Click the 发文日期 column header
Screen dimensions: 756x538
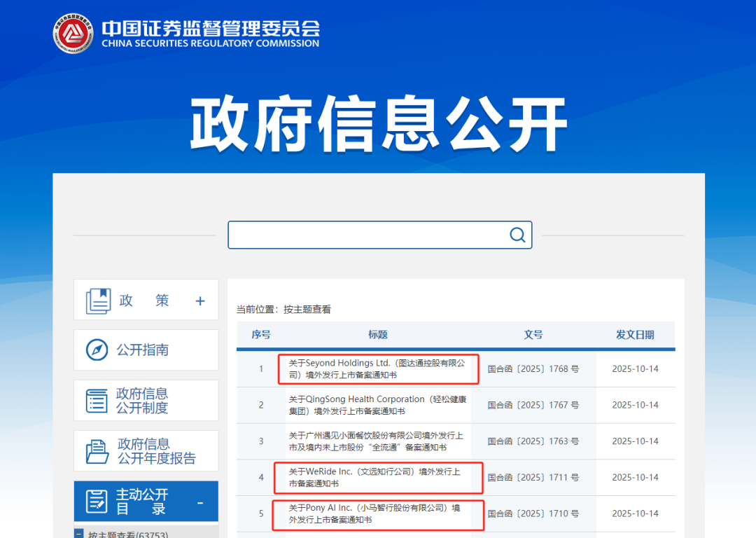pos(634,335)
